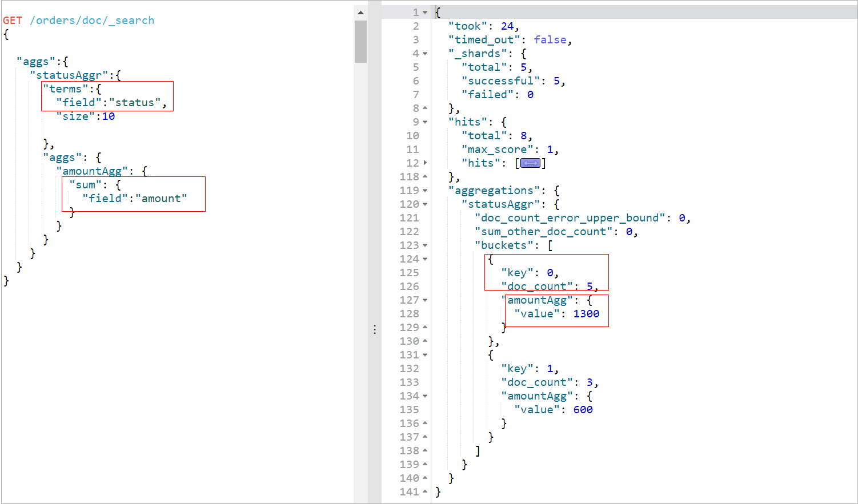
Task: Fold the "hits" object at line 9
Action: tap(425, 122)
